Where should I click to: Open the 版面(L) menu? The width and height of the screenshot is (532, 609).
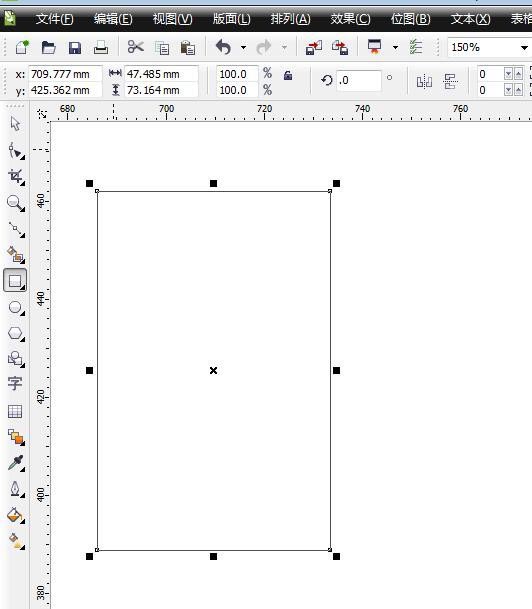[x=231, y=19]
